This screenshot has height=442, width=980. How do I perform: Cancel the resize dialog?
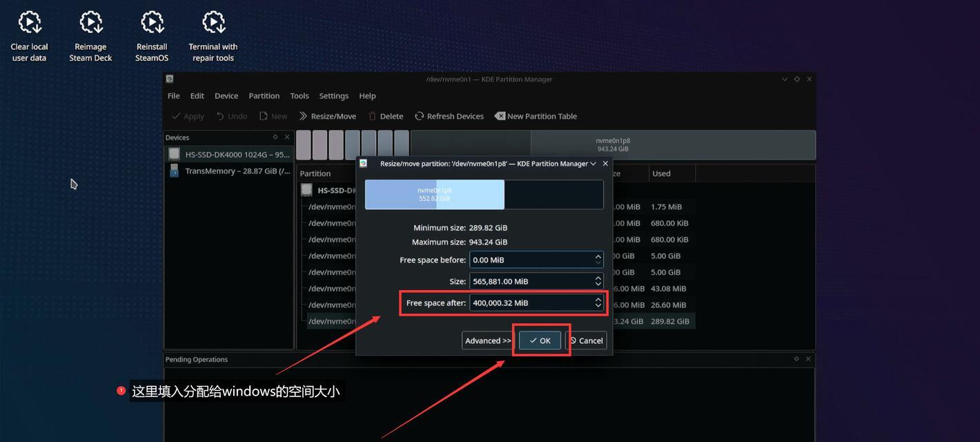[586, 340]
